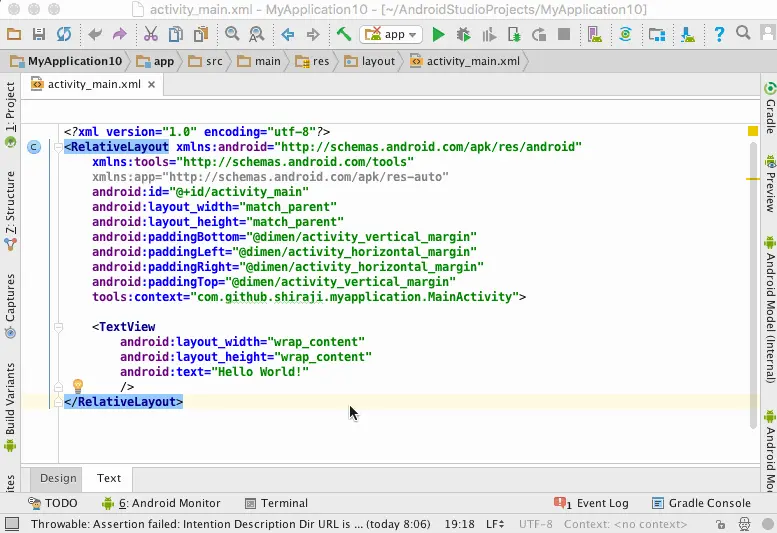Click the Help question mark icon
The height and width of the screenshot is (533, 777).
click(x=719, y=34)
